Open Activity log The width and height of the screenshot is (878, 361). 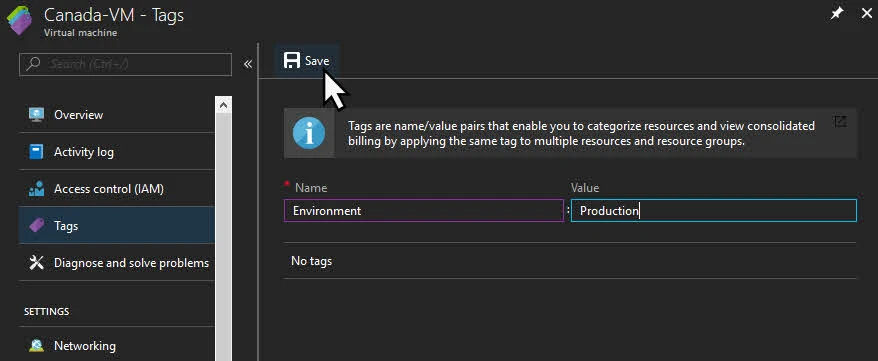pyautogui.click(x=116, y=152)
